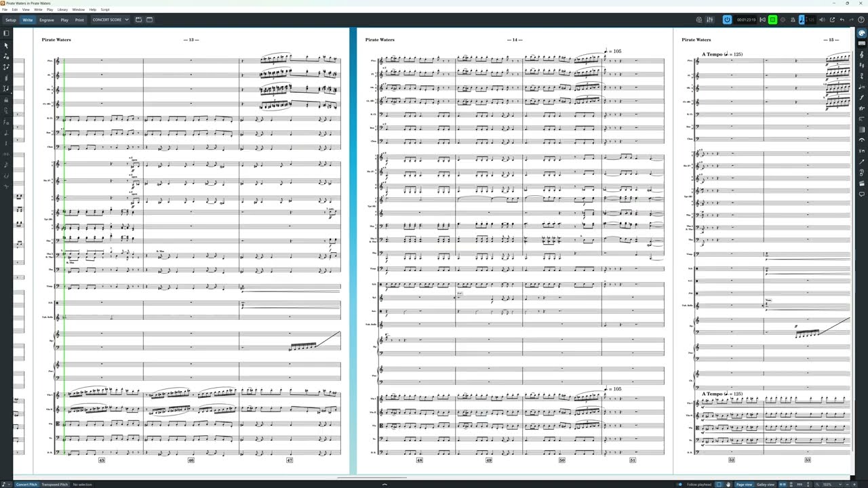Viewport: 868px width, 488px height.
Task: Click the redo arrow
Action: click(851, 20)
